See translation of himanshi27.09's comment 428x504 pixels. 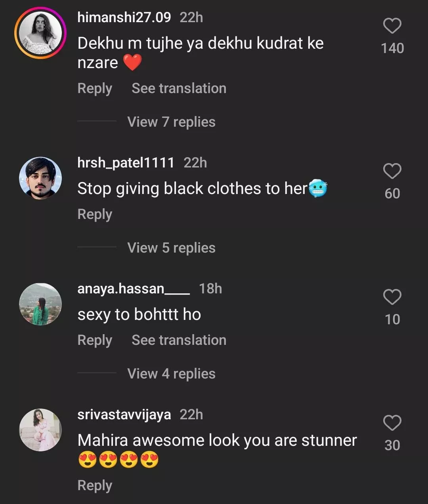pos(179,88)
